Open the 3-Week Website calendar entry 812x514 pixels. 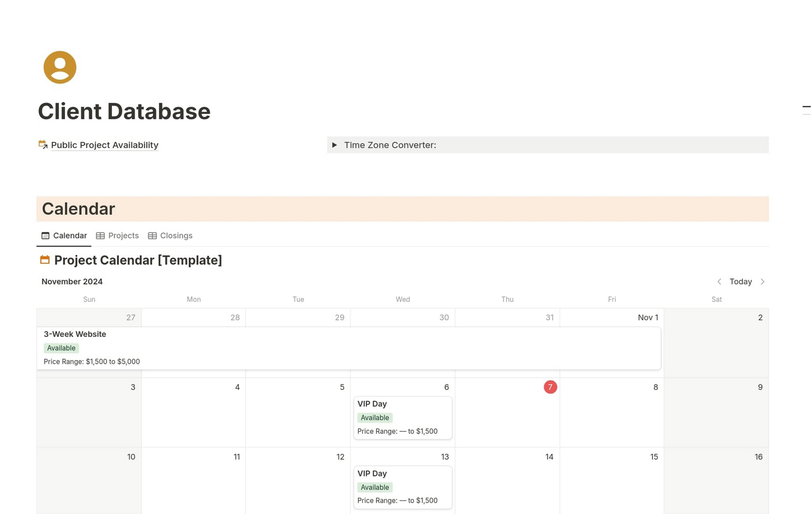coord(74,335)
